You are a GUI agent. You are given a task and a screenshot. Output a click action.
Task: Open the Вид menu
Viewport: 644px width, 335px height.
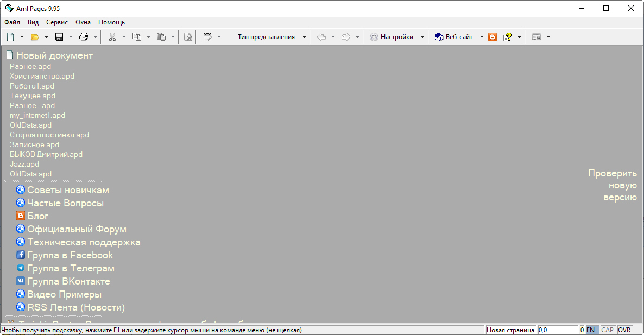tap(33, 22)
